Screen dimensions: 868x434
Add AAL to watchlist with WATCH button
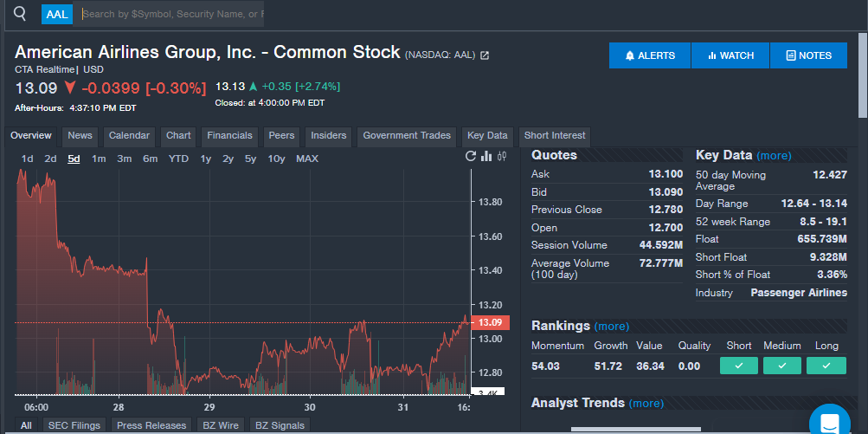(730, 55)
